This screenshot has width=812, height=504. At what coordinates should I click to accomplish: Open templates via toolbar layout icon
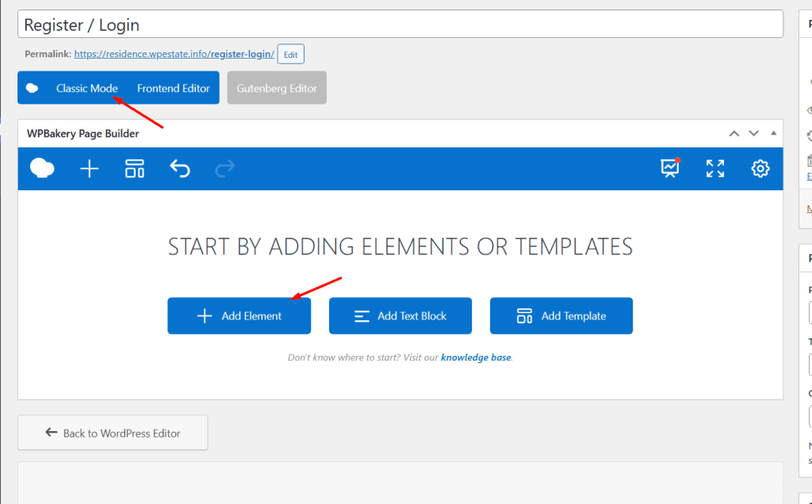(135, 169)
